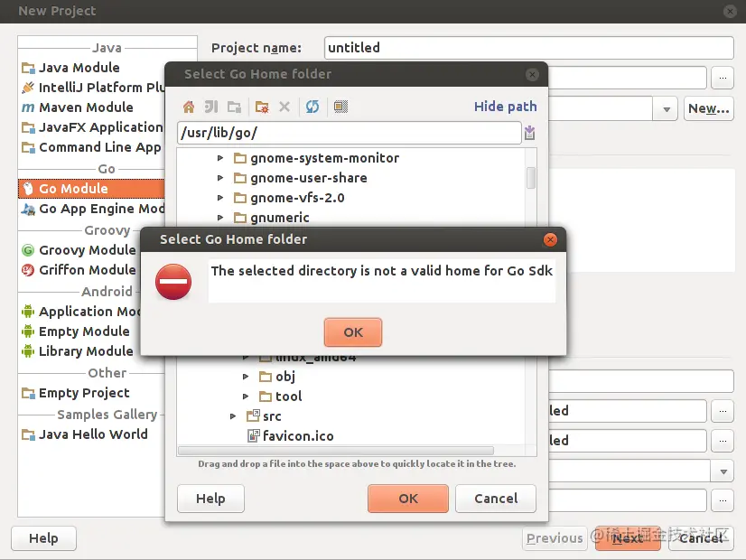Click Help in the folder chooser
746x560 pixels.
(210, 499)
